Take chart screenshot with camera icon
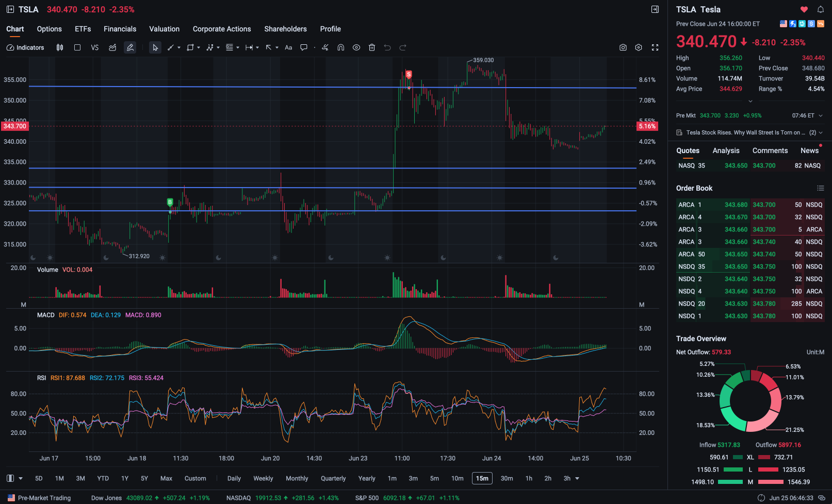Viewport: 832px width, 504px height. 623,47
